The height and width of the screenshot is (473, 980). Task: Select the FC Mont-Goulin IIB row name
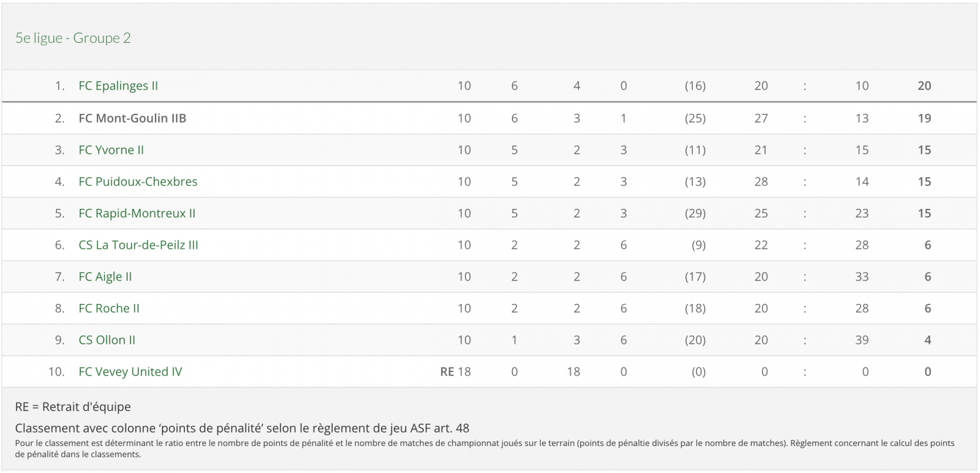(132, 118)
